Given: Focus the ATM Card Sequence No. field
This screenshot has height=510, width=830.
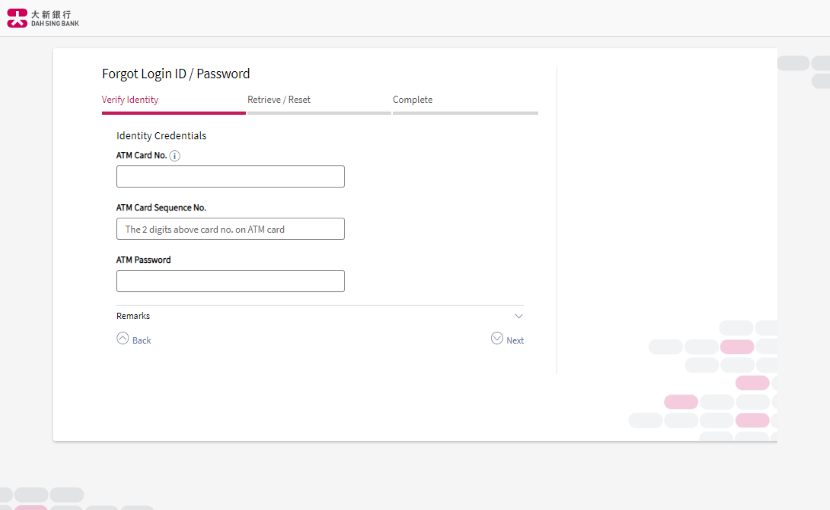Looking at the screenshot, I should point(230,229).
